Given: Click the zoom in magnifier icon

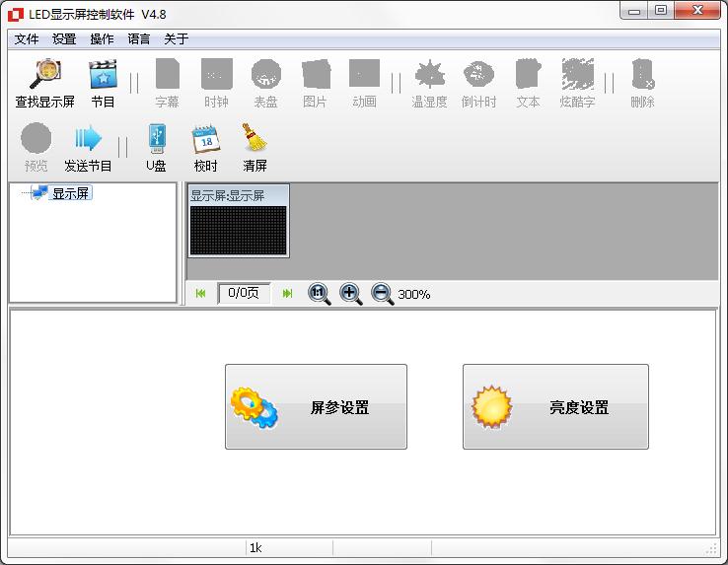Looking at the screenshot, I should (x=350, y=293).
